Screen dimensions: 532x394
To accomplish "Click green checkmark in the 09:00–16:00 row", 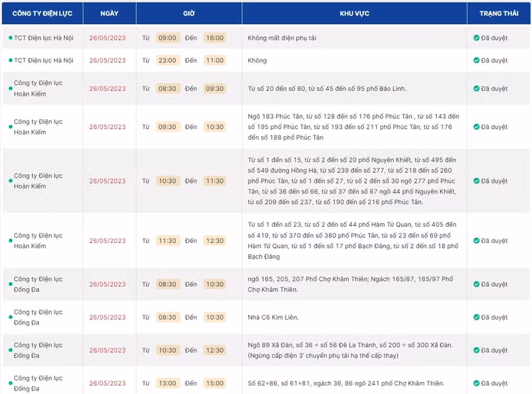I will 477,38.
